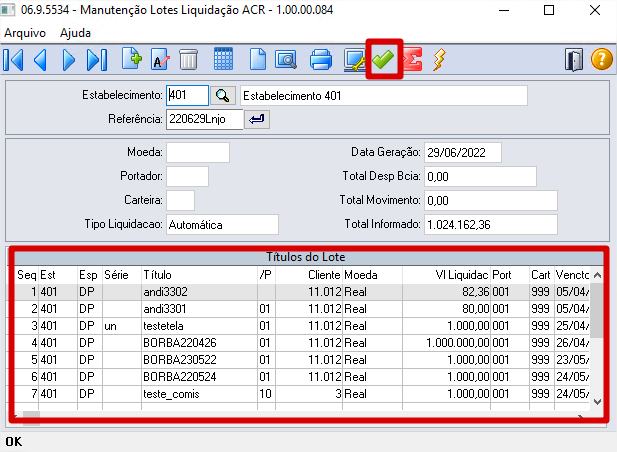Select row with title BORBA220426
Screen dimensions: 617x452
[302, 343]
